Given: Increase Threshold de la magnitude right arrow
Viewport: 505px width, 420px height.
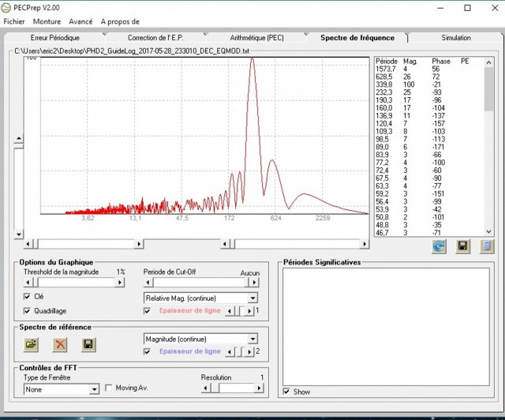Looking at the screenshot, I should (120, 283).
